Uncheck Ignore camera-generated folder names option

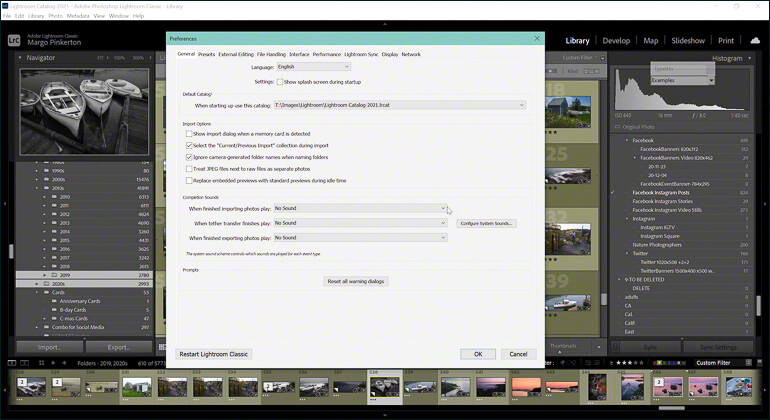click(x=189, y=157)
